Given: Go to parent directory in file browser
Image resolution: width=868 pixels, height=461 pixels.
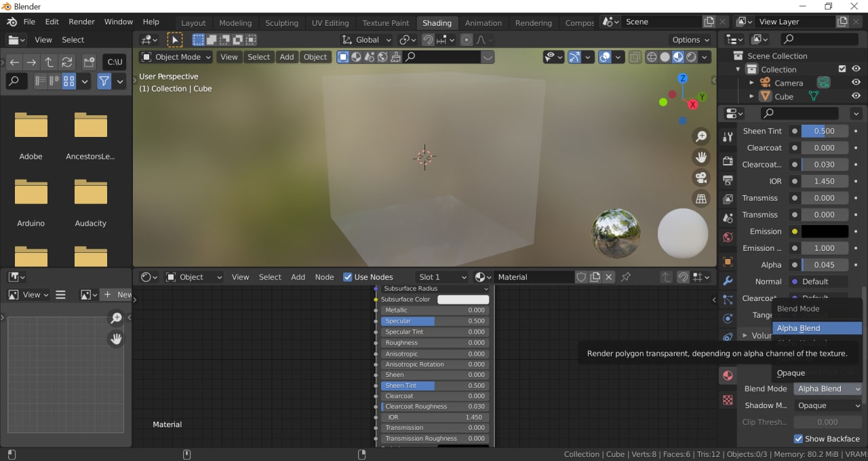Looking at the screenshot, I should 50,62.
